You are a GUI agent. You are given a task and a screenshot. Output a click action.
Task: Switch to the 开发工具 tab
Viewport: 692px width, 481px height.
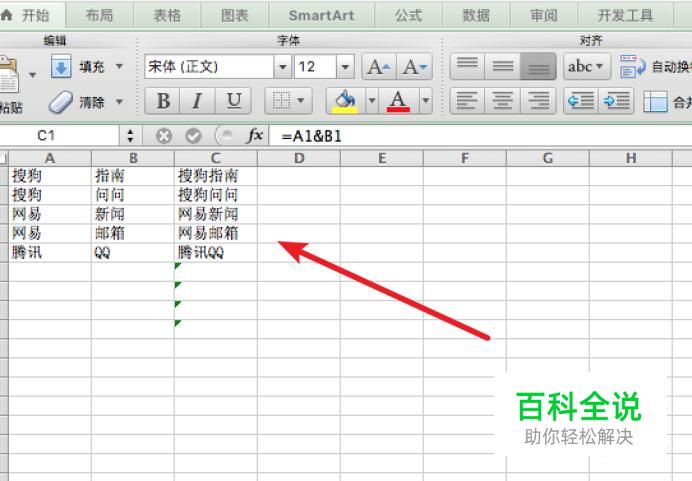[x=625, y=15]
